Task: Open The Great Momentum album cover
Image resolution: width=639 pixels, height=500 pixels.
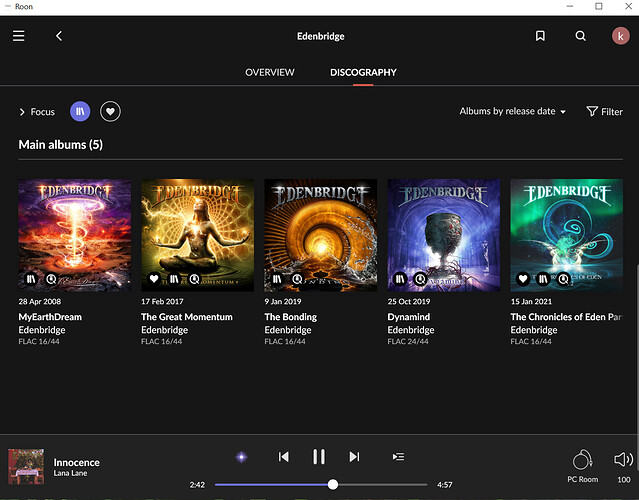Action: tap(197, 235)
